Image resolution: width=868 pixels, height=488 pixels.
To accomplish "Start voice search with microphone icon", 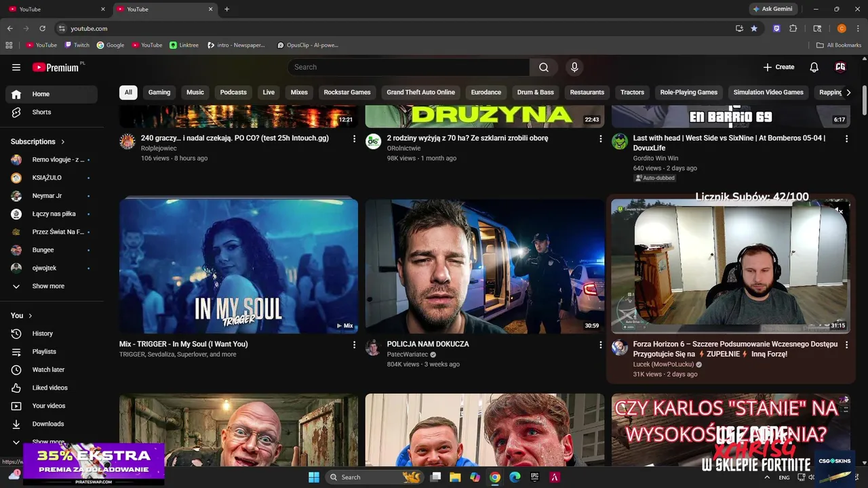I will pyautogui.click(x=574, y=67).
